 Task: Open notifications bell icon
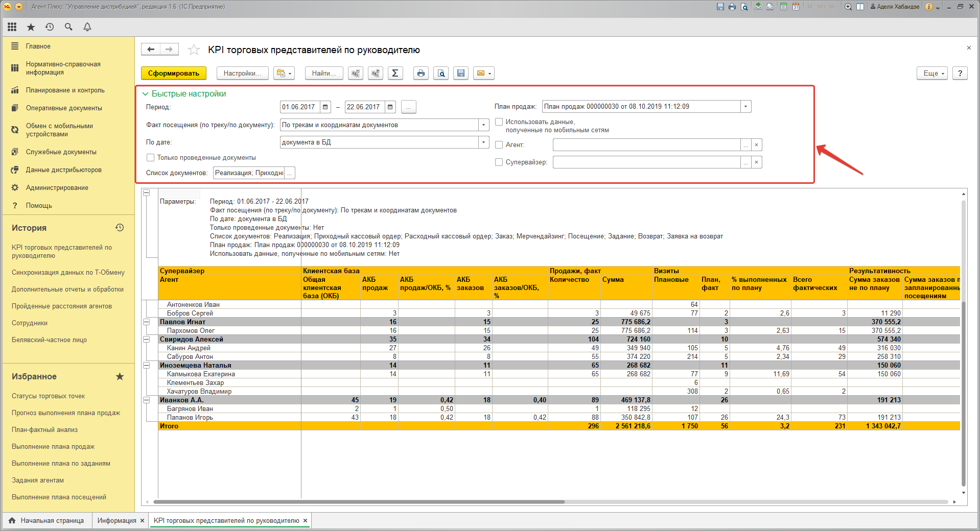point(87,27)
